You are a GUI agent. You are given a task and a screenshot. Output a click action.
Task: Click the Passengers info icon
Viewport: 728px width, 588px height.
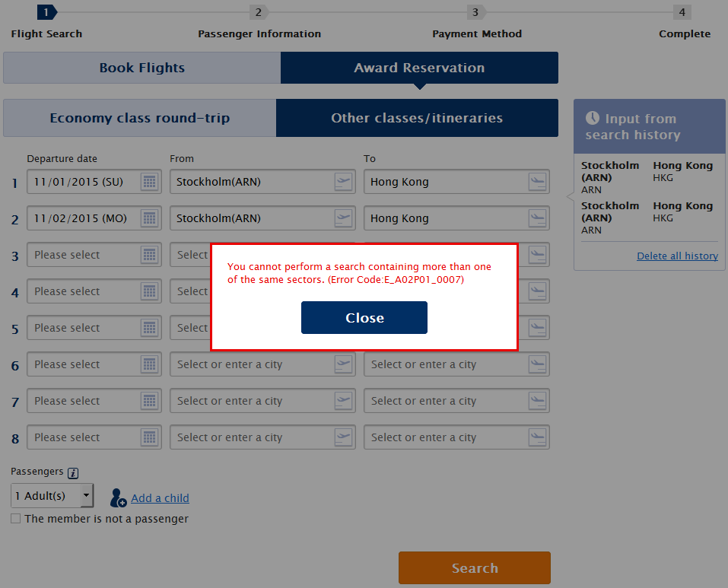click(x=73, y=473)
